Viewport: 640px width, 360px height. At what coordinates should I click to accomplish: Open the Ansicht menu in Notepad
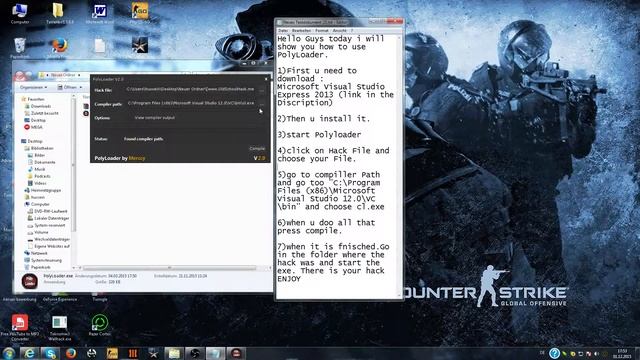pos(339,31)
